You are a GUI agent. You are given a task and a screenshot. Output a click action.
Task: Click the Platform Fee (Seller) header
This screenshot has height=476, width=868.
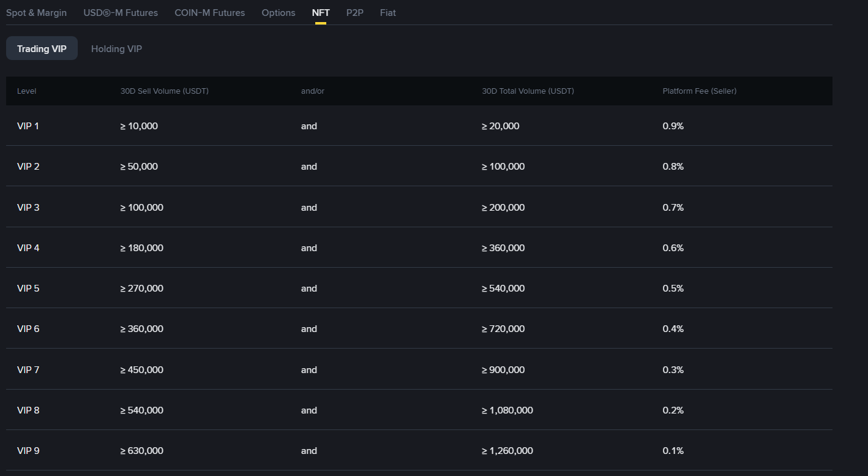pyautogui.click(x=700, y=91)
